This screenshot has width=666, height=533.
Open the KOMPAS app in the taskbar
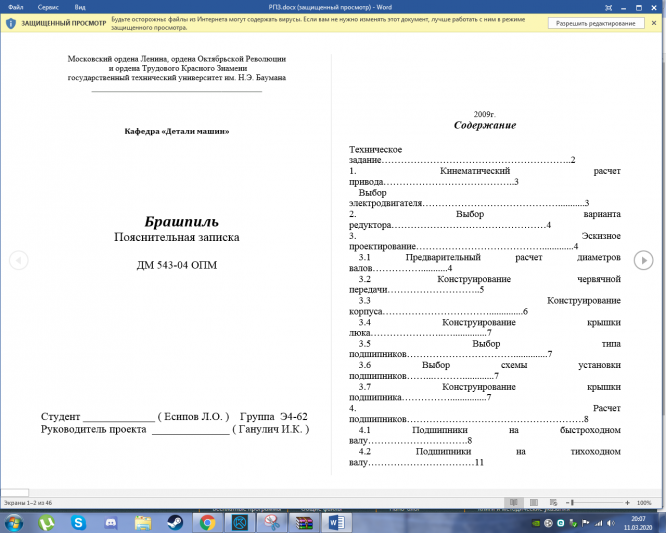click(240, 522)
